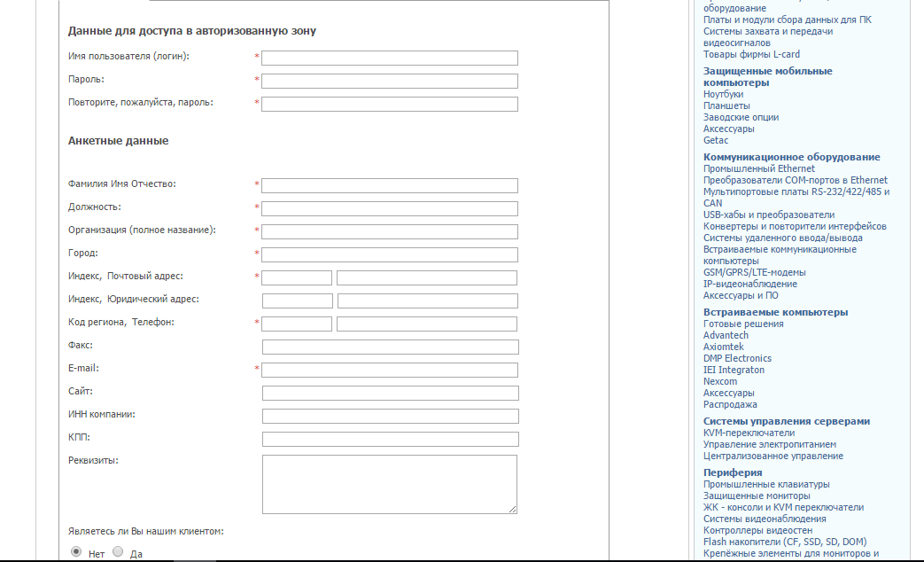This screenshot has height=562, width=924.
Task: Open the Планшеты link
Action: 726,105
